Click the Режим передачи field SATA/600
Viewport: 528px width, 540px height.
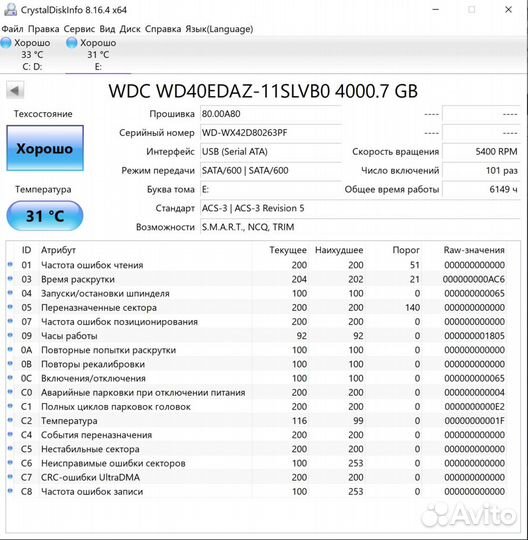[x=271, y=170]
